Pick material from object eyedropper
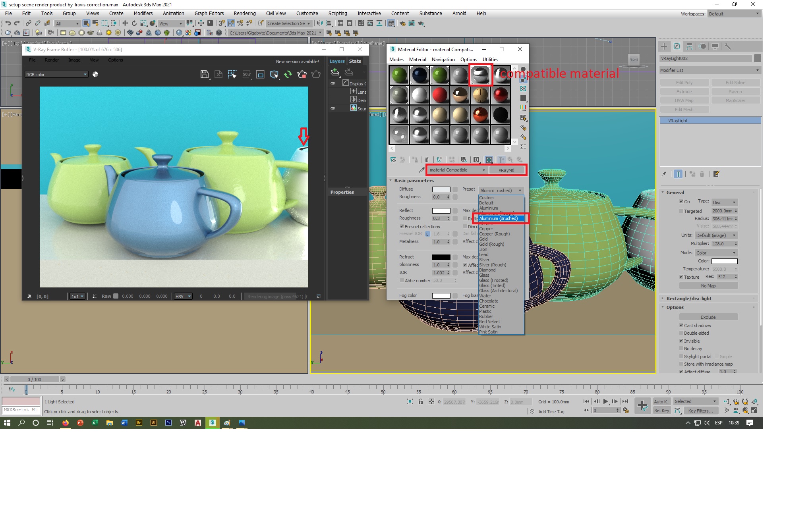Screen dimensions: 812x505 (421, 170)
